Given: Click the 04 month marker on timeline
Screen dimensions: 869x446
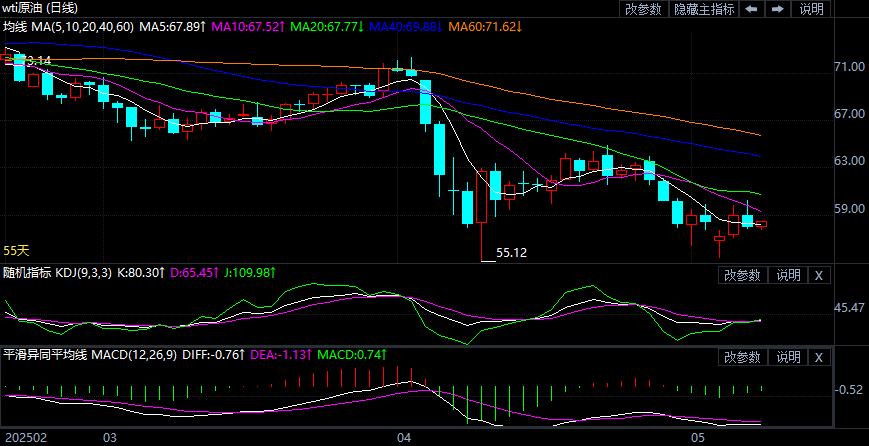Looking at the screenshot, I should pos(404,438).
